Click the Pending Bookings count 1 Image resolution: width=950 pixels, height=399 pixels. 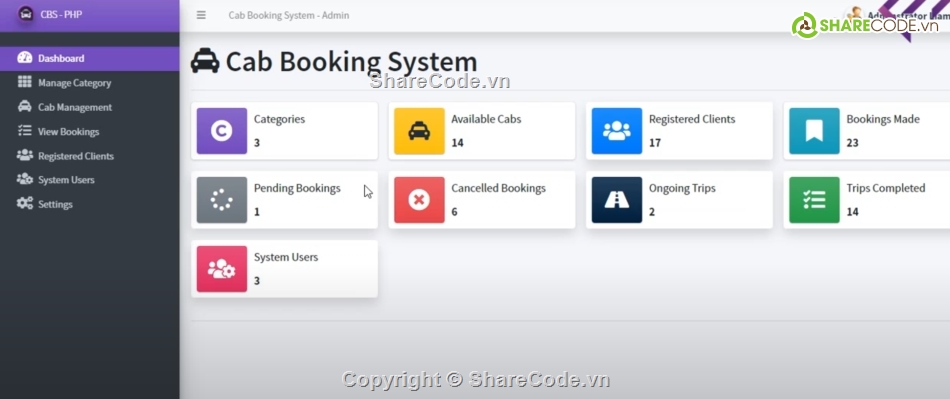coord(257,212)
